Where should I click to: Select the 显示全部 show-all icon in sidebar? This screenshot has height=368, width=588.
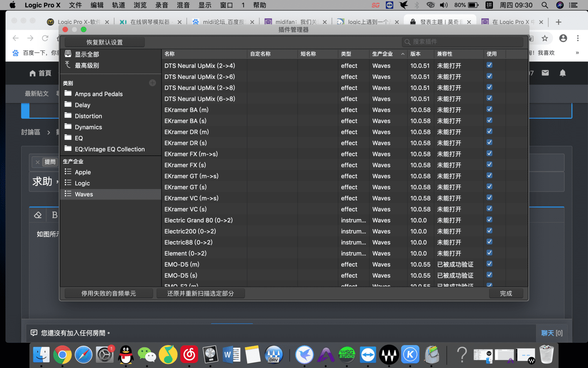click(68, 54)
